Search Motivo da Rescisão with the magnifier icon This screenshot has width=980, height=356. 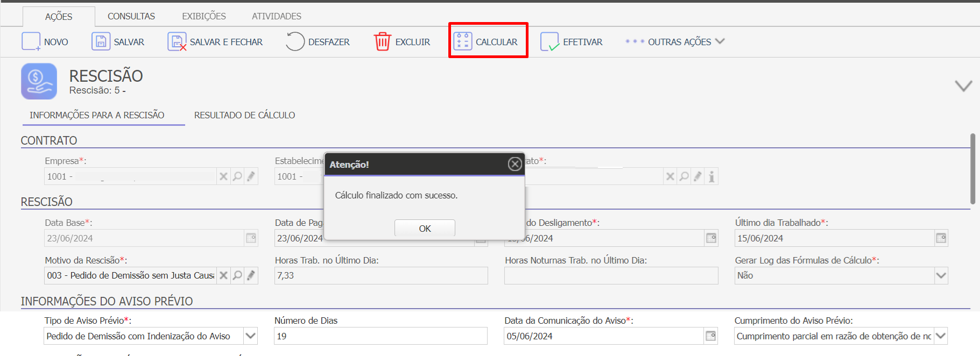click(237, 275)
